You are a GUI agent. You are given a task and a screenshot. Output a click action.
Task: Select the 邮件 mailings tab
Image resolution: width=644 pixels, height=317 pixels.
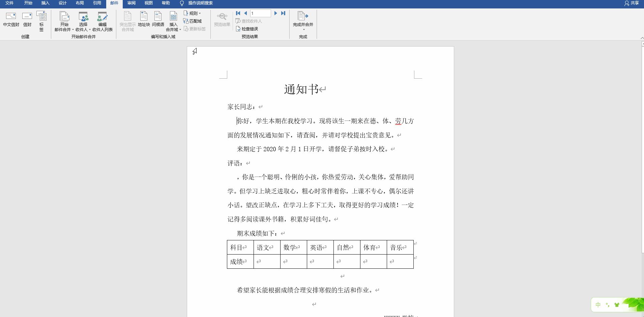(114, 3)
